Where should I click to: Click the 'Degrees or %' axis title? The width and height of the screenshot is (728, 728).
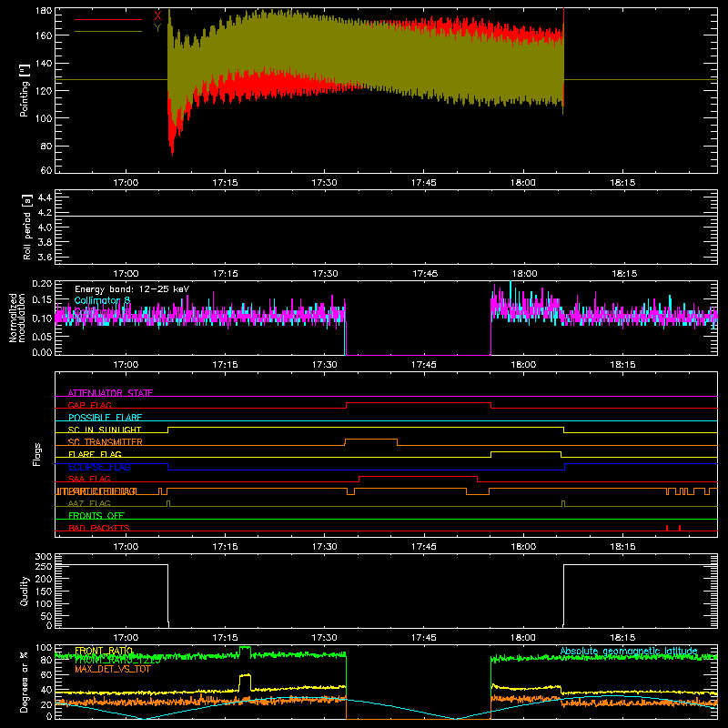(x=25, y=682)
